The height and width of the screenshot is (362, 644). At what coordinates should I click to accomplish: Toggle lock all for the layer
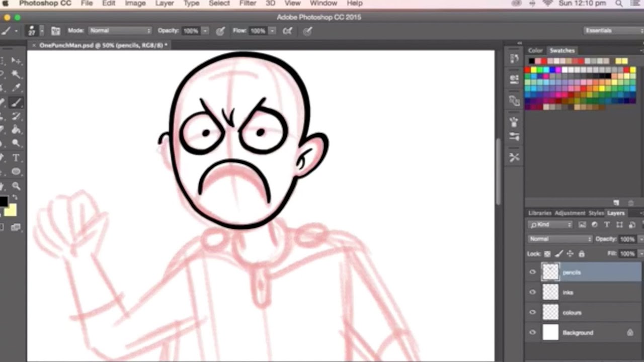click(582, 254)
